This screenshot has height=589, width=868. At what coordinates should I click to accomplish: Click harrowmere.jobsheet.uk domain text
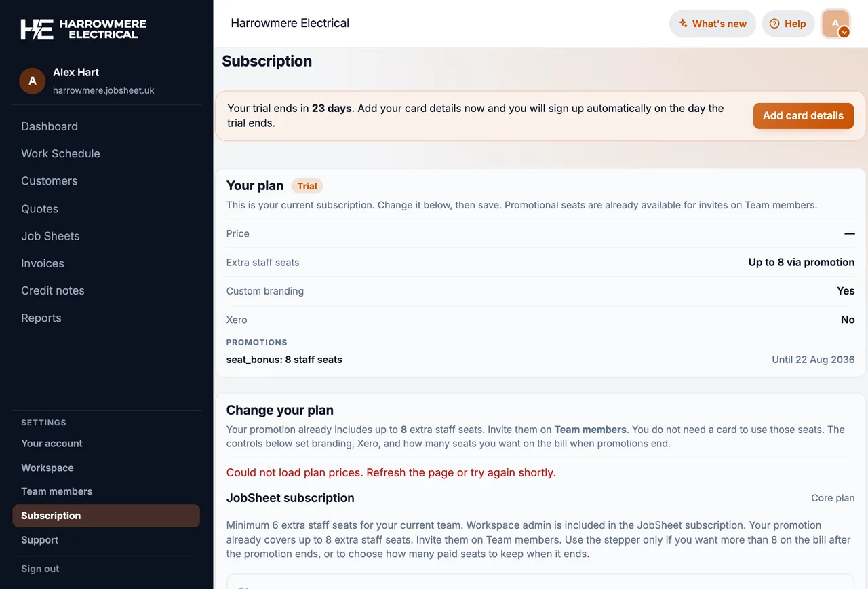click(x=104, y=90)
